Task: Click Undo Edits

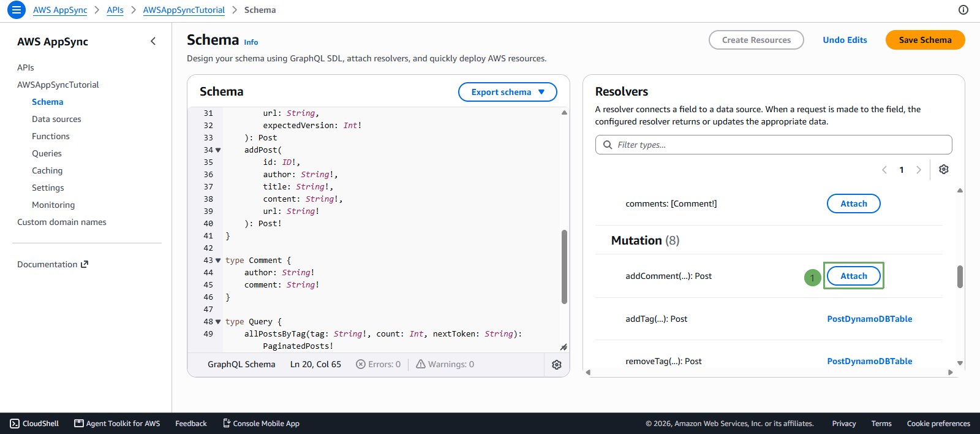Action: (845, 40)
